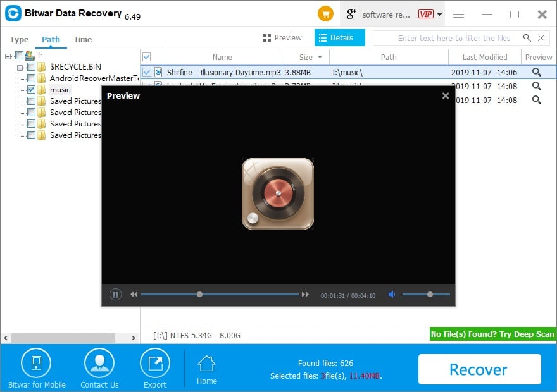Screen dimensions: 557x392
Task: Check the AndroidRecoverMaster folder checkbox
Action: [x=31, y=78]
